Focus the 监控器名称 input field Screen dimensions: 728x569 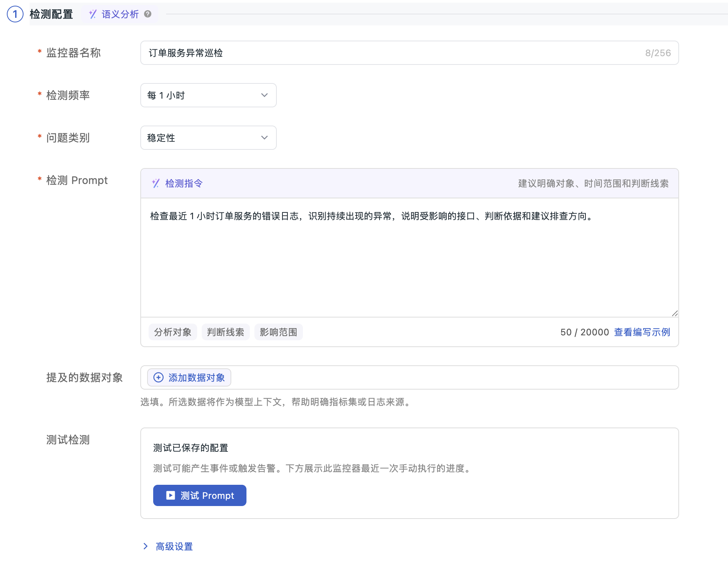pos(409,53)
